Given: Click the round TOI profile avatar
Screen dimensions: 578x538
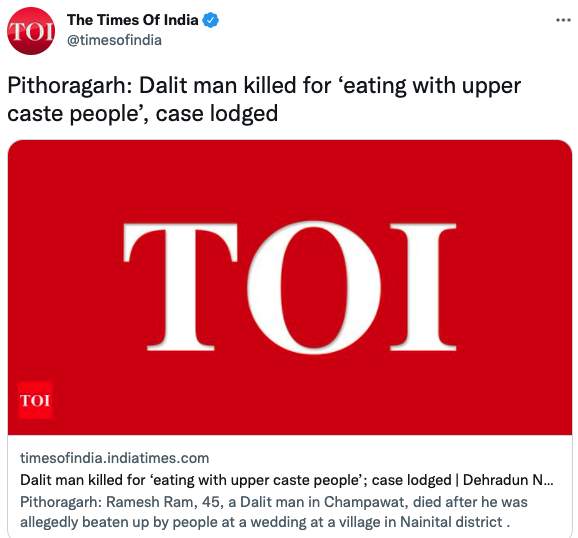Looking at the screenshot, I should coord(31,31).
